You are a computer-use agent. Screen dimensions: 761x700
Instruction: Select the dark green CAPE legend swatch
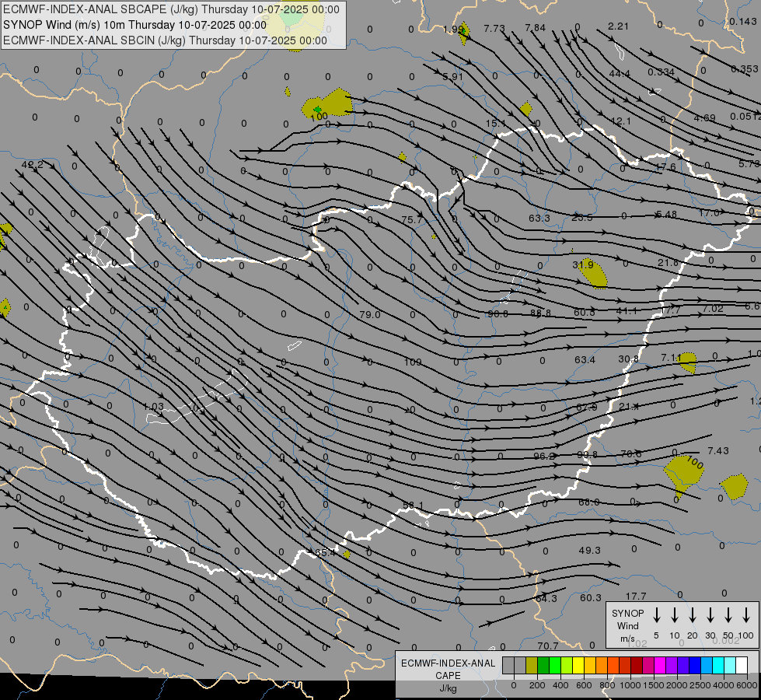coord(543,666)
